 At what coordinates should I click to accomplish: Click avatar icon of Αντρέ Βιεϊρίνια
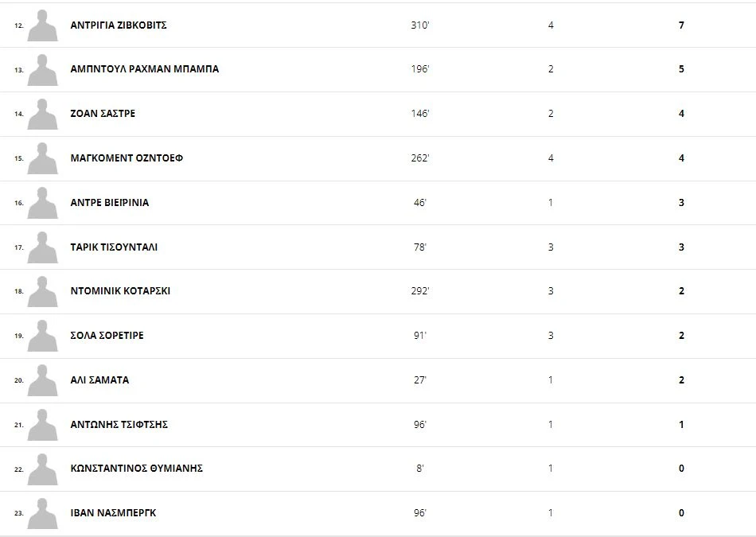(x=42, y=203)
